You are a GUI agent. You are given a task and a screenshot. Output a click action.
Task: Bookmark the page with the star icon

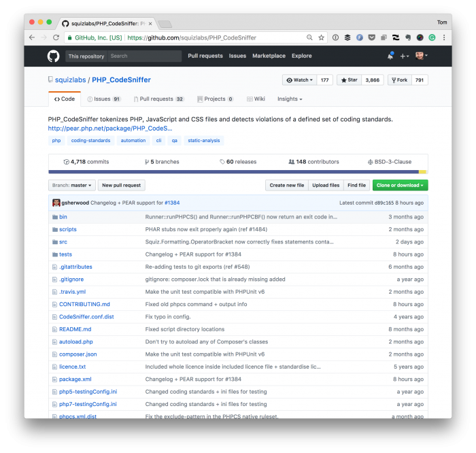(321, 37)
